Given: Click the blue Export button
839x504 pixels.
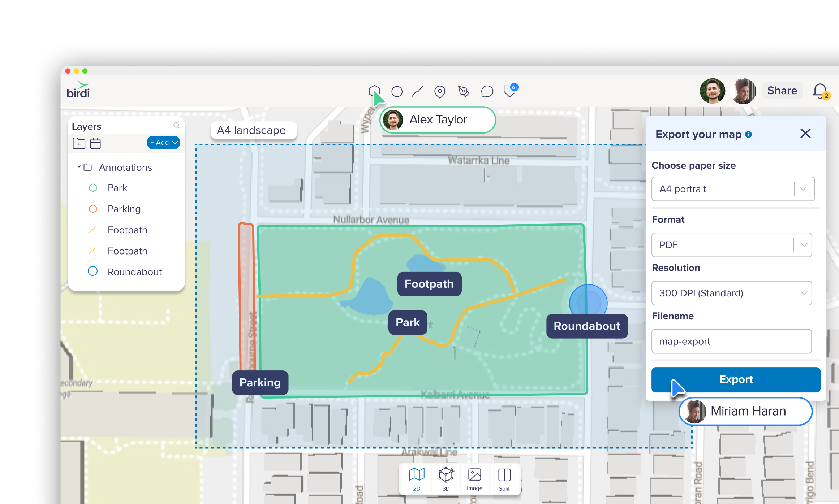Looking at the screenshot, I should 736,379.
